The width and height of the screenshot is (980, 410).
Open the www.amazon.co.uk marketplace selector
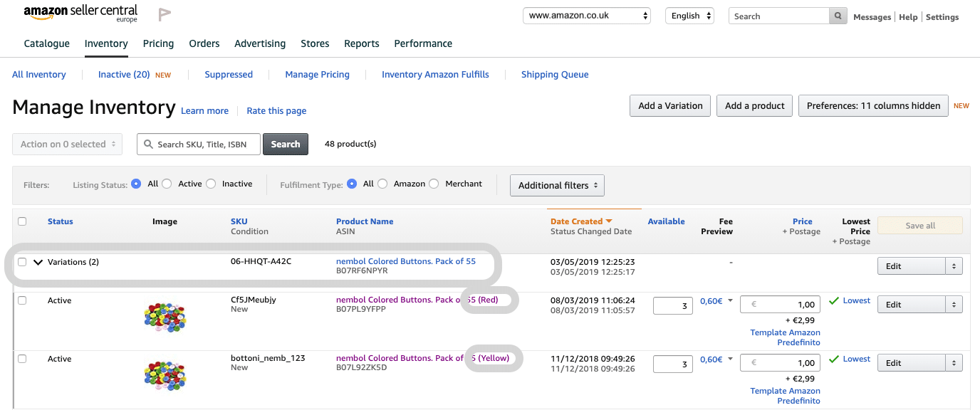point(587,16)
